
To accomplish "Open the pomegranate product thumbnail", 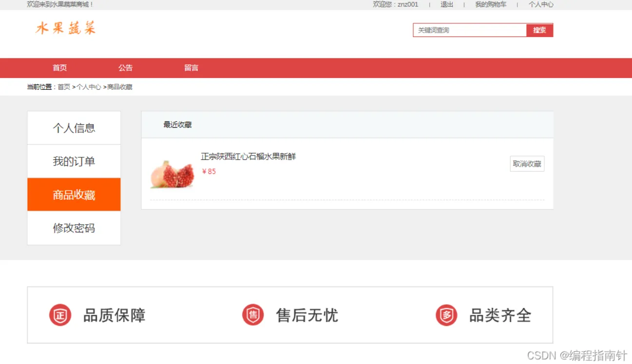I will point(172,174).
